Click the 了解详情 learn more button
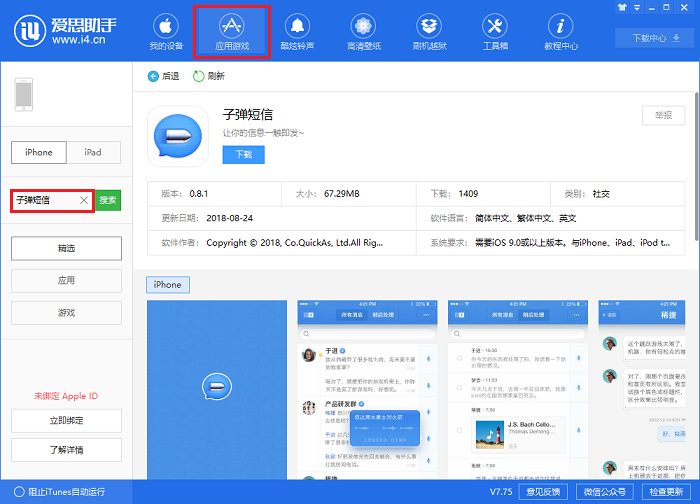Viewport: 700px width, 504px height. pyautogui.click(x=67, y=450)
